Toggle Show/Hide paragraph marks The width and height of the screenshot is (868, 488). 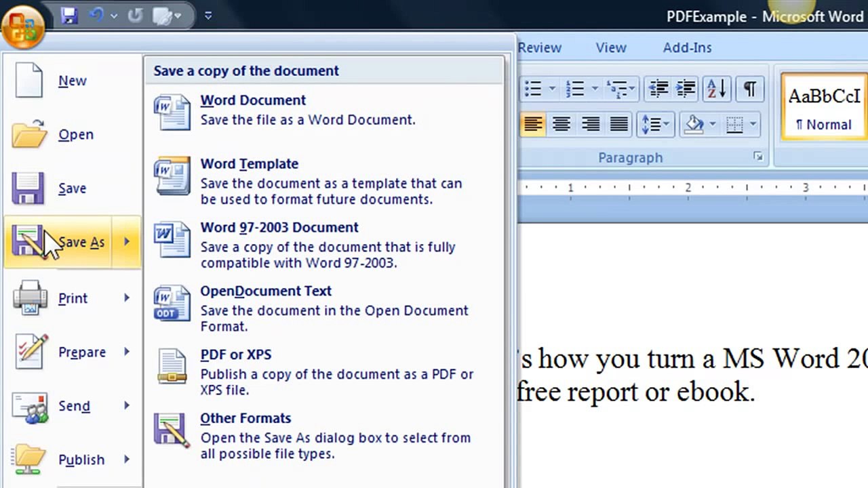pyautogui.click(x=749, y=89)
